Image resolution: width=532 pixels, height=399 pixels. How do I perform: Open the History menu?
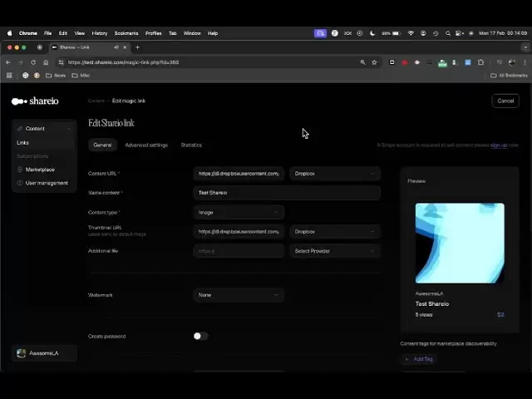(100, 33)
